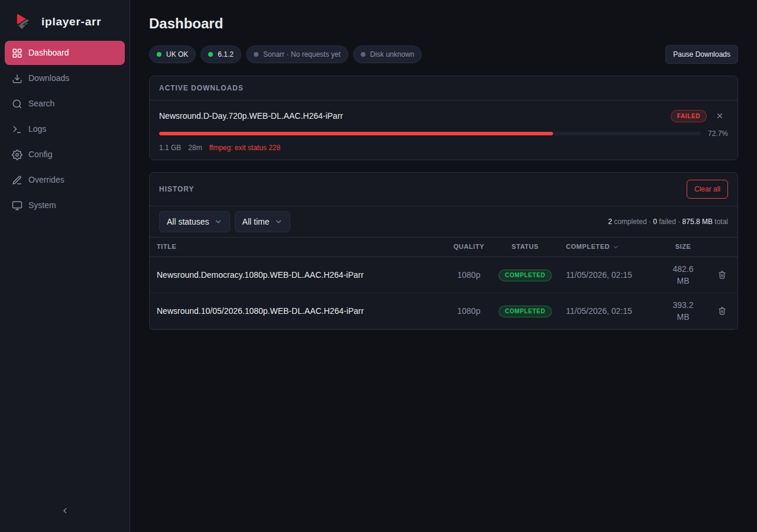Open the All statuses filter dropdown
The width and height of the screenshot is (757, 532).
point(195,222)
